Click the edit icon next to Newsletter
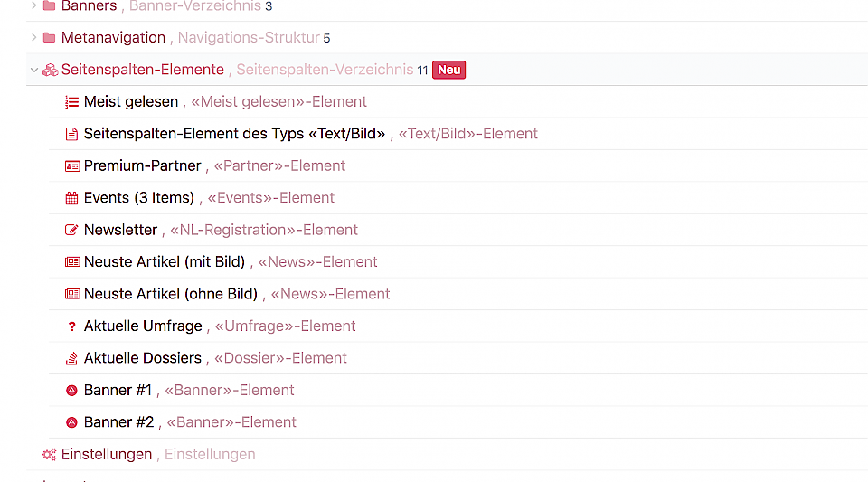868x482 pixels. point(72,231)
